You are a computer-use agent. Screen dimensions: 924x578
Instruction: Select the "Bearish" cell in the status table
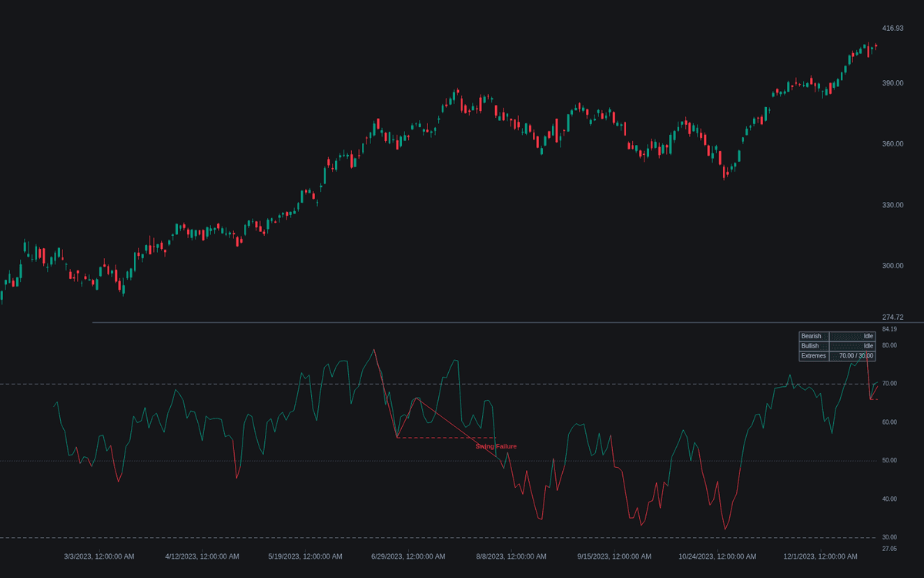[x=814, y=336]
